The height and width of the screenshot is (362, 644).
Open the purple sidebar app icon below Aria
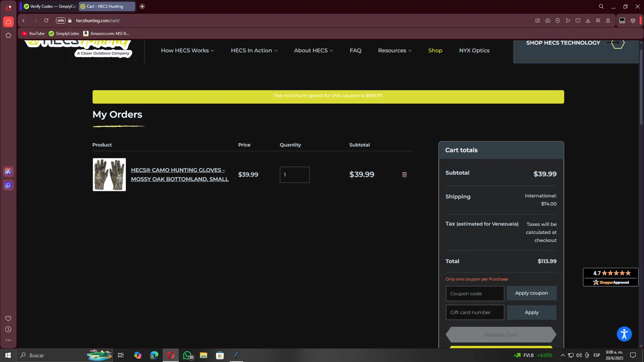[8, 185]
